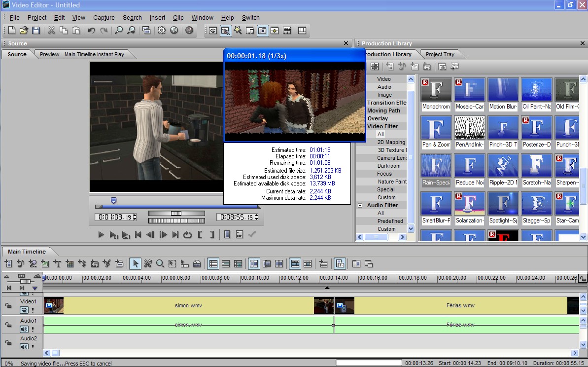Image resolution: width=588 pixels, height=367 pixels.
Task: Insert a DVP clip with the dvp icon
Action: (x=95, y=264)
